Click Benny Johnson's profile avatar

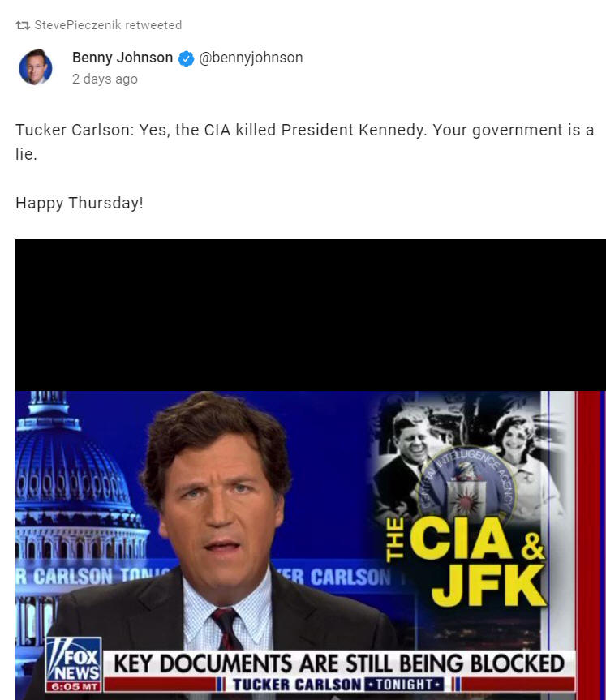point(35,67)
